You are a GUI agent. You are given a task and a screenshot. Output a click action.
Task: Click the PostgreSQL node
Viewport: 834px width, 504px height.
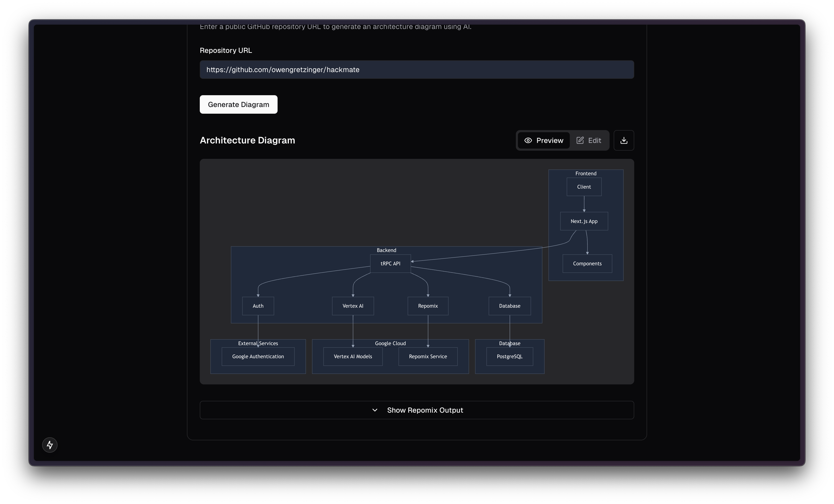click(x=509, y=356)
